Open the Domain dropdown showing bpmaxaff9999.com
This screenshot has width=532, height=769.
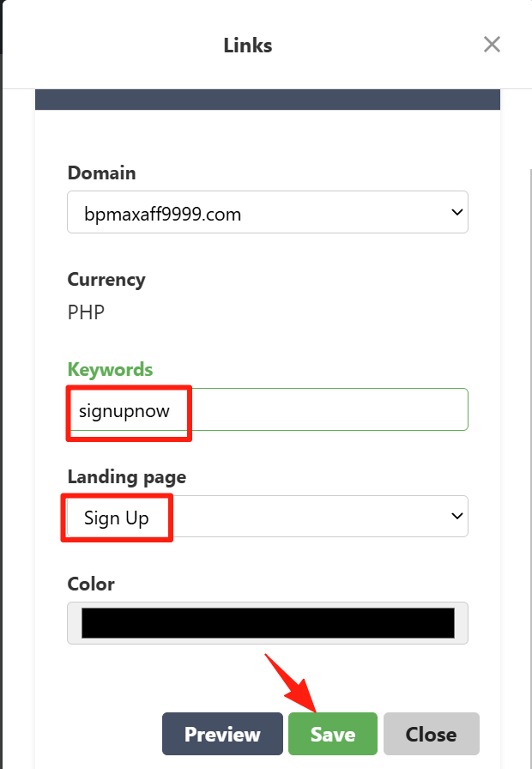(x=257, y=213)
